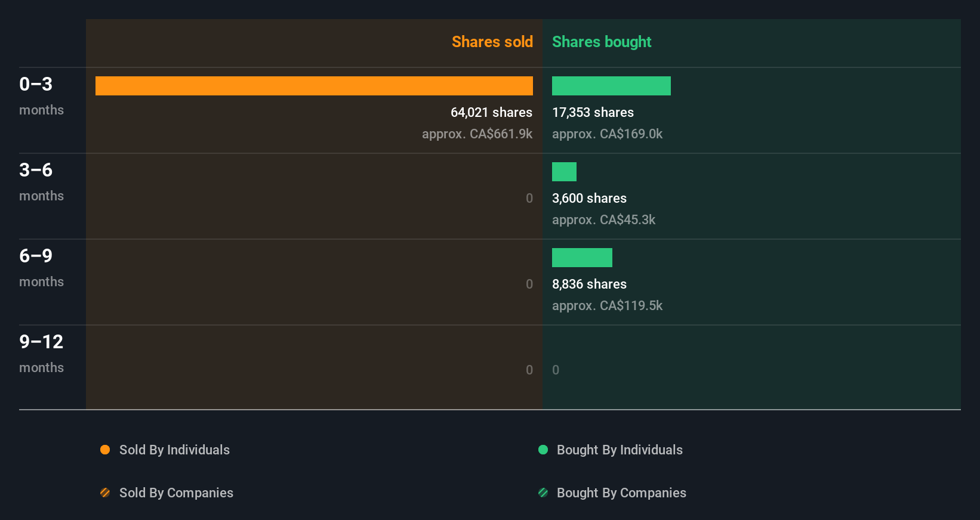Click the zero shares sold in 3–6 months
Viewport: 980px width, 520px height.
[x=529, y=198]
